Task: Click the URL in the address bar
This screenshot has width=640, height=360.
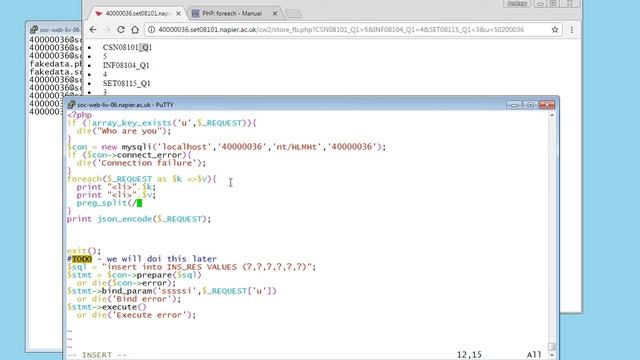Action: click(x=341, y=29)
